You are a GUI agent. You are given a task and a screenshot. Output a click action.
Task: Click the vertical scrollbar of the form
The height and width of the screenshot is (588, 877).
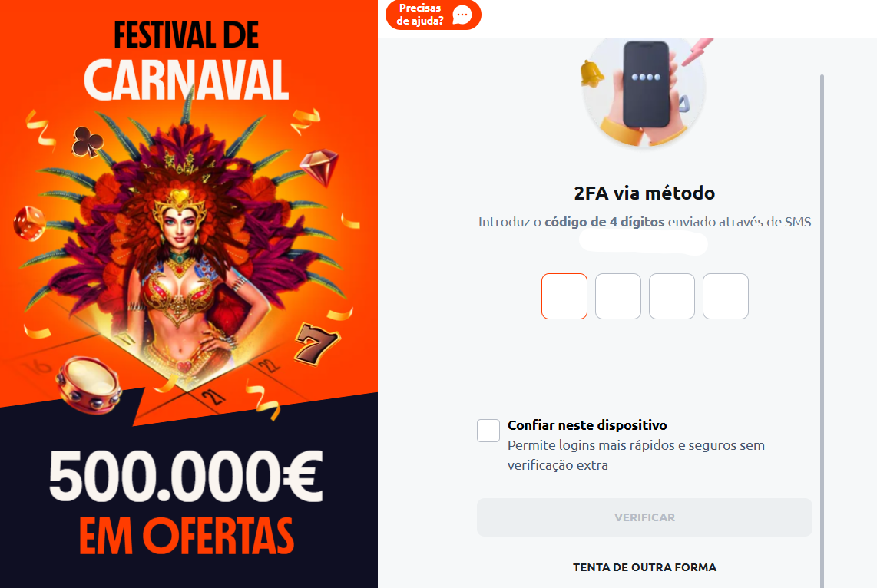click(x=822, y=331)
